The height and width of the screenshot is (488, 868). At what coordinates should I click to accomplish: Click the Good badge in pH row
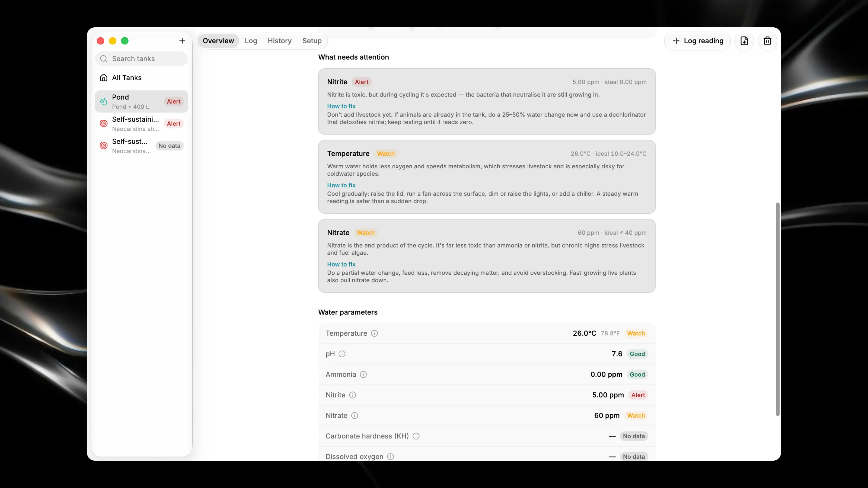pos(637,354)
